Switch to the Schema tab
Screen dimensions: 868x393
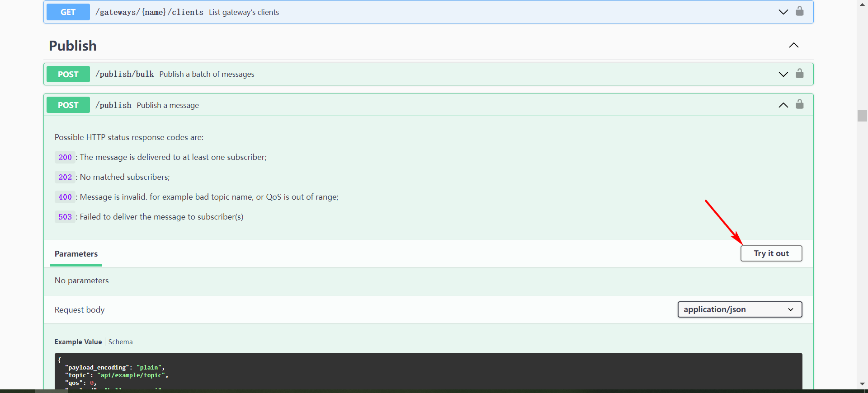[120, 342]
